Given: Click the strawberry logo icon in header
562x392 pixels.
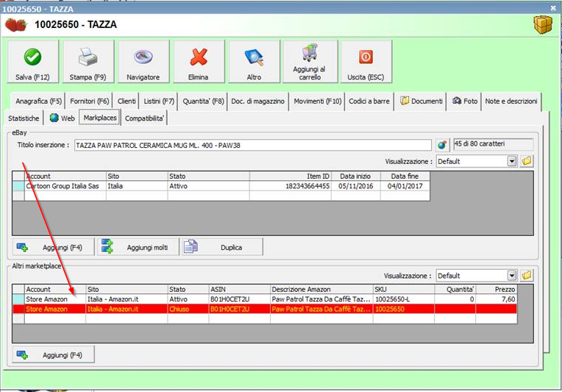Looking at the screenshot, I should tap(16, 25).
